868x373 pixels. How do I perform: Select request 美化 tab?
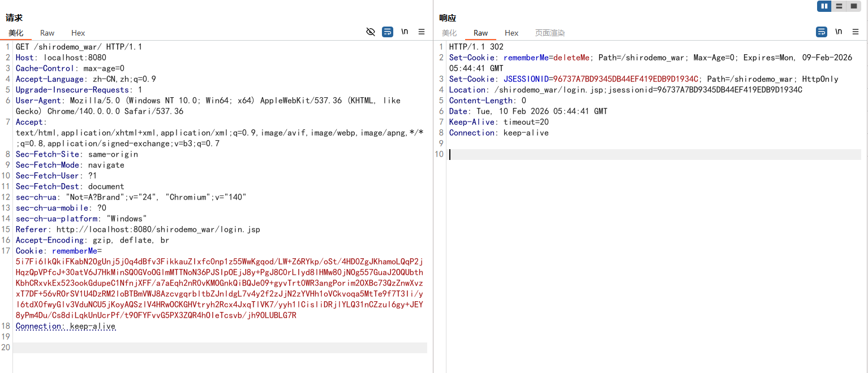[16, 33]
